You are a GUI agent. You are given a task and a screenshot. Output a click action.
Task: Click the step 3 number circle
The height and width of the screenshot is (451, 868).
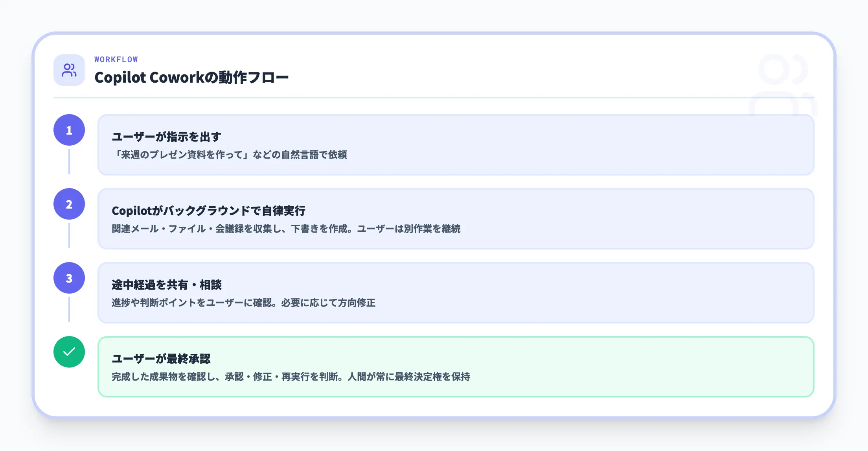69,278
